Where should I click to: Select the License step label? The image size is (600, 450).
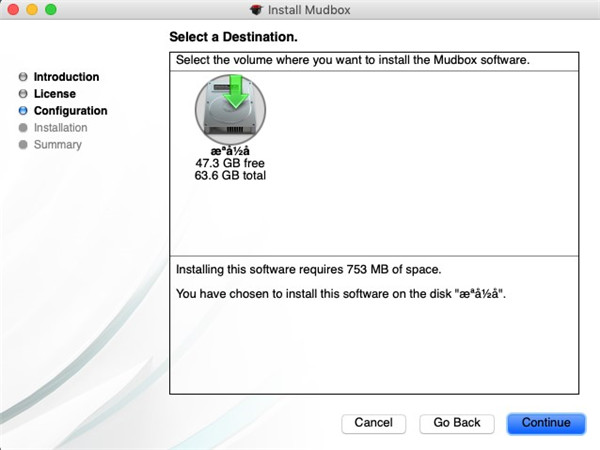pyautogui.click(x=54, y=94)
